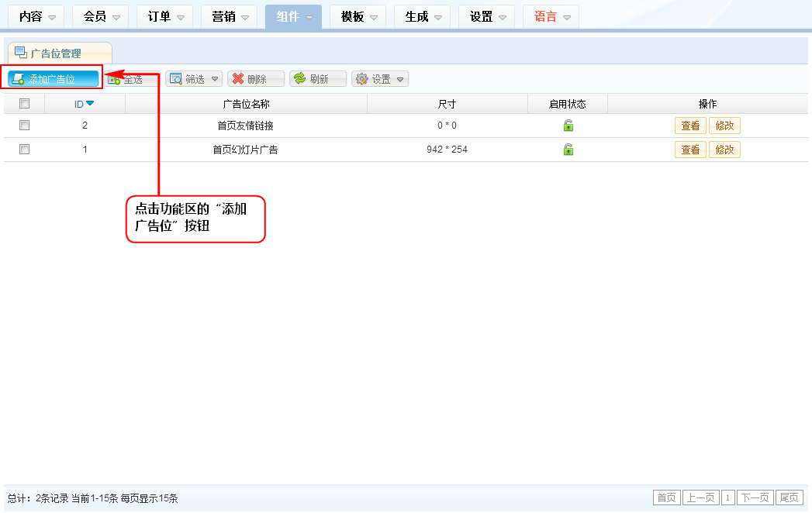This screenshot has width=812, height=513.
Task: Click 修改 button for 首页幻灯片广告
Action: 724,150
